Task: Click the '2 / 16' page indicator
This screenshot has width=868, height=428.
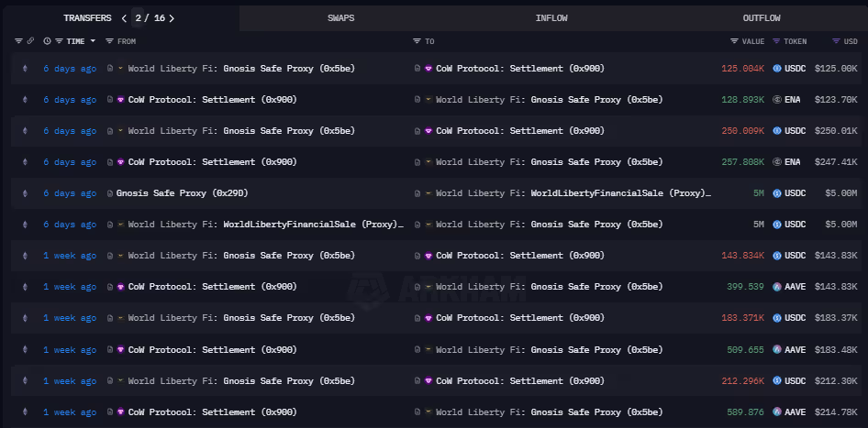Action: click(150, 18)
